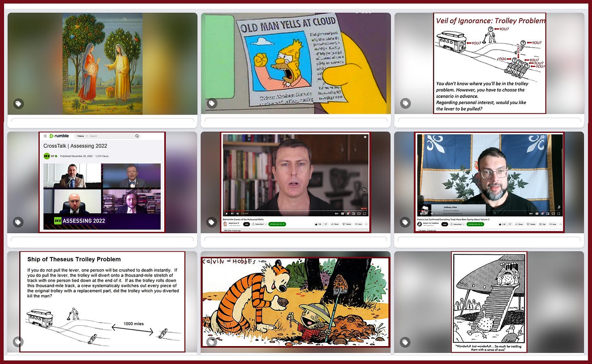Click the tag icon on the Veil of Ignorance card
This screenshot has height=364, width=592.
click(x=405, y=104)
